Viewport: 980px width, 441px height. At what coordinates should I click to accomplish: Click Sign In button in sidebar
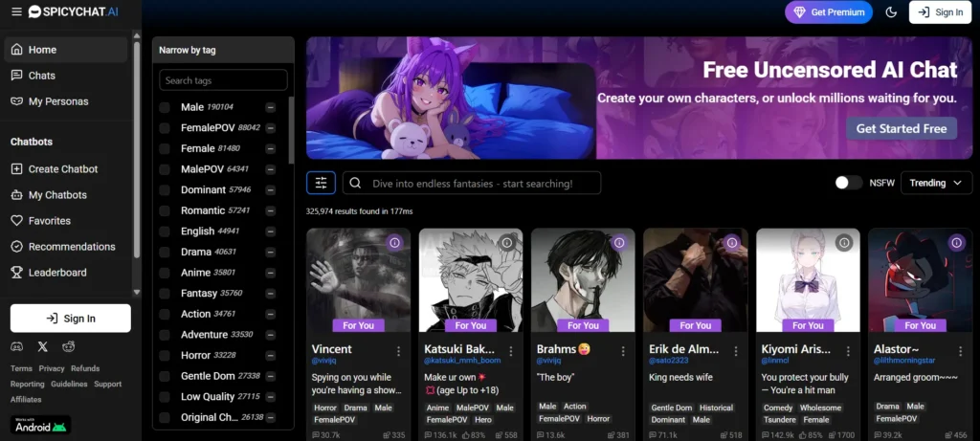pos(71,318)
